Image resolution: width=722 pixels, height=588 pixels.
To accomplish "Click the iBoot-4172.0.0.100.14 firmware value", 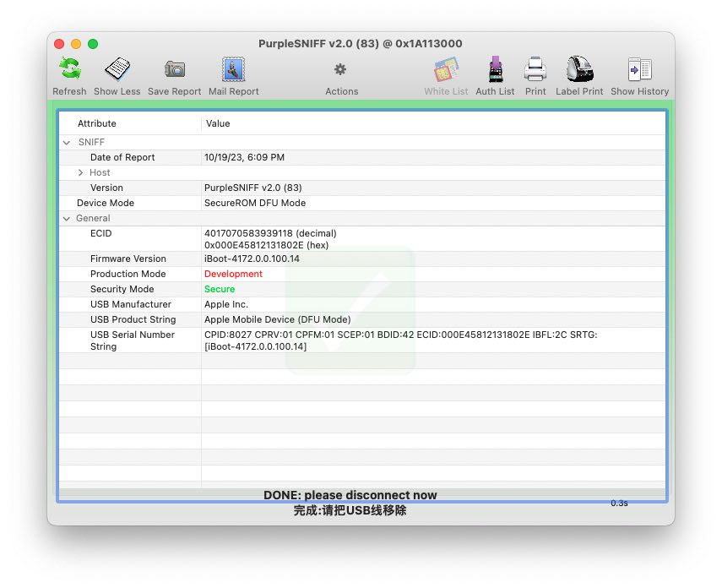I will [x=252, y=259].
